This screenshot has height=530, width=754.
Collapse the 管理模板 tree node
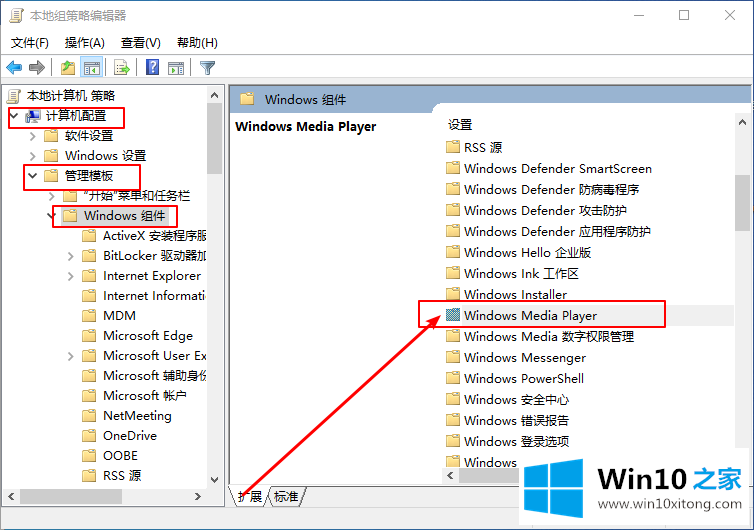[32, 176]
